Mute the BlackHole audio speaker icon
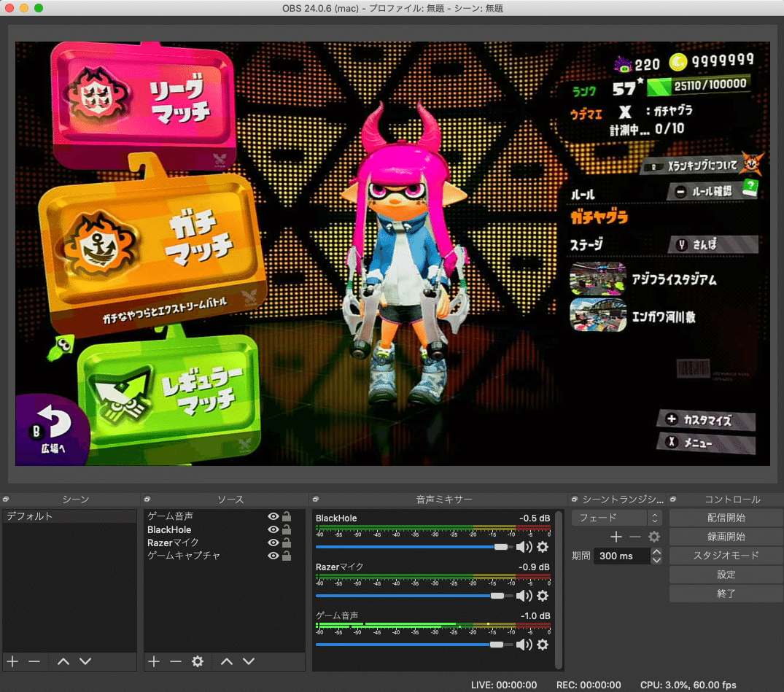The height and width of the screenshot is (692, 784). tap(524, 547)
